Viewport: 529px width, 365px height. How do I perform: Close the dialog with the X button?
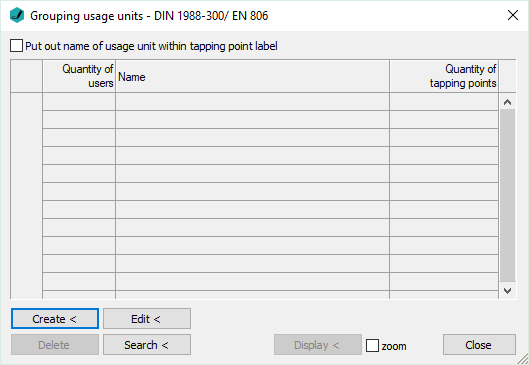[x=513, y=15]
